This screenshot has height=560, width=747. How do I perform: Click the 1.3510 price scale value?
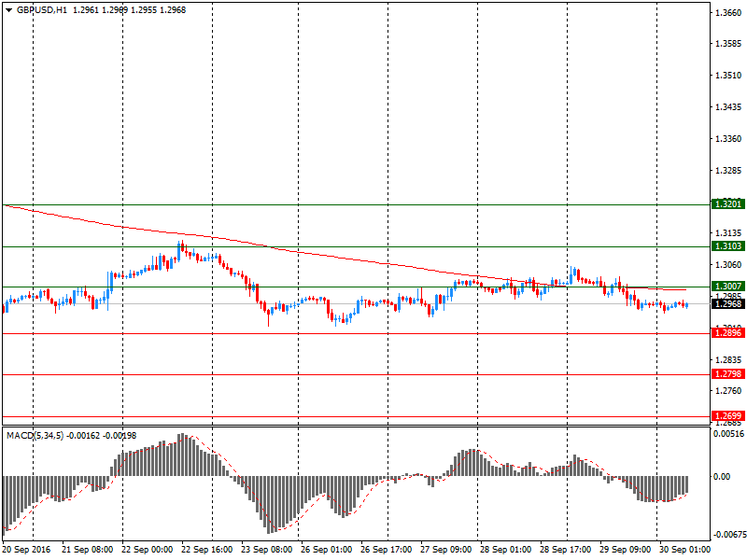coord(728,76)
